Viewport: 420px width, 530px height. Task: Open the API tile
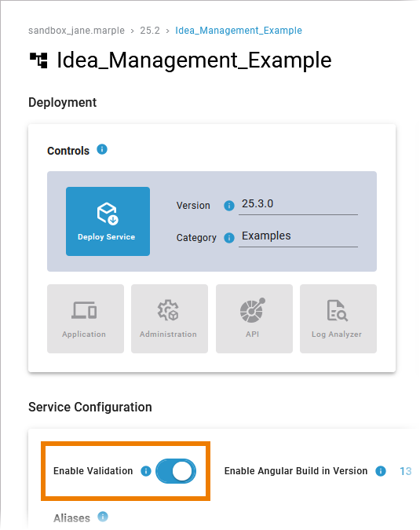click(254, 319)
